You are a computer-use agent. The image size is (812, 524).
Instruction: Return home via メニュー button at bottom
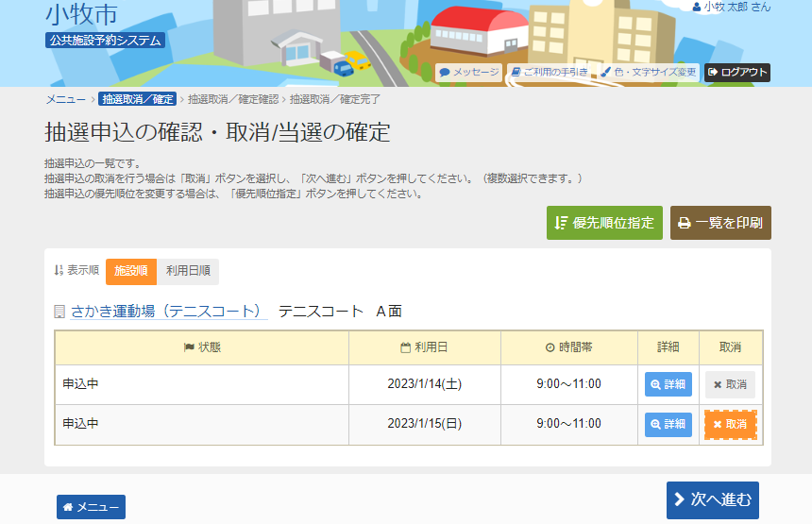91,507
